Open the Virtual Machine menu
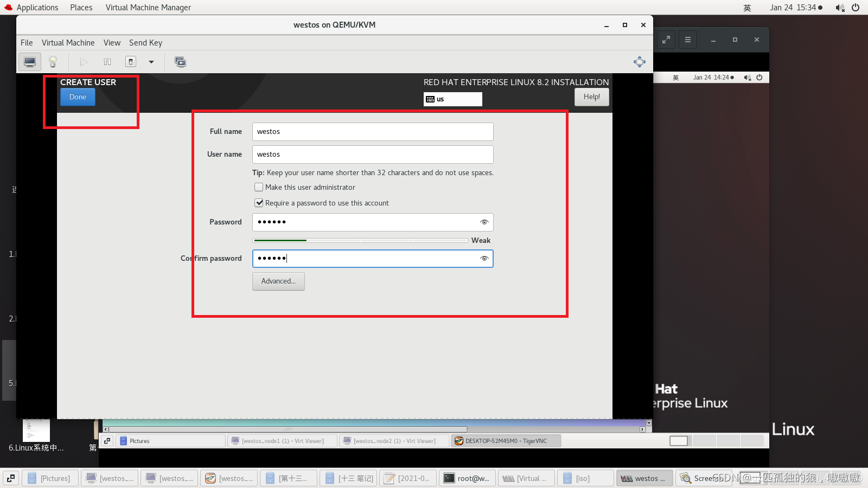This screenshot has width=868, height=488. pos(68,43)
